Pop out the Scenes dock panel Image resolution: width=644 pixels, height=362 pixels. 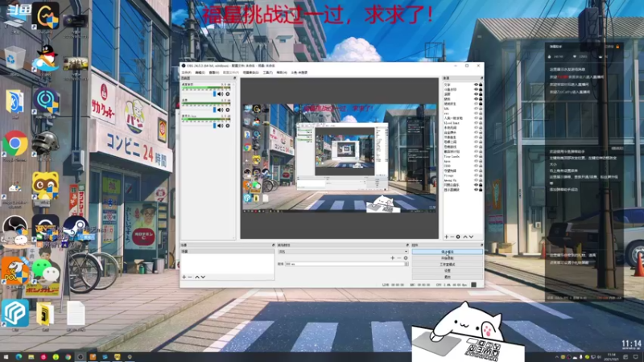pos(273,245)
